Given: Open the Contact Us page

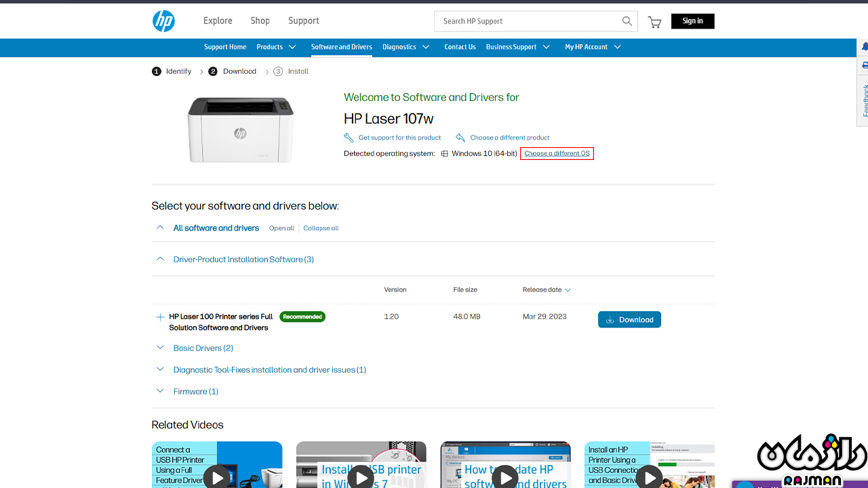Looking at the screenshot, I should click(x=460, y=47).
